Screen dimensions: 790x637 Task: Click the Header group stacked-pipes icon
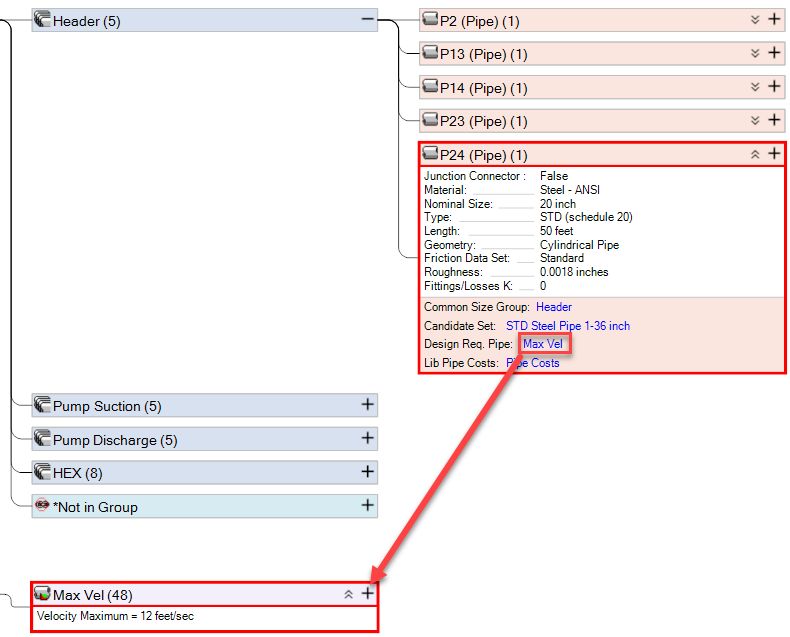click(42, 19)
